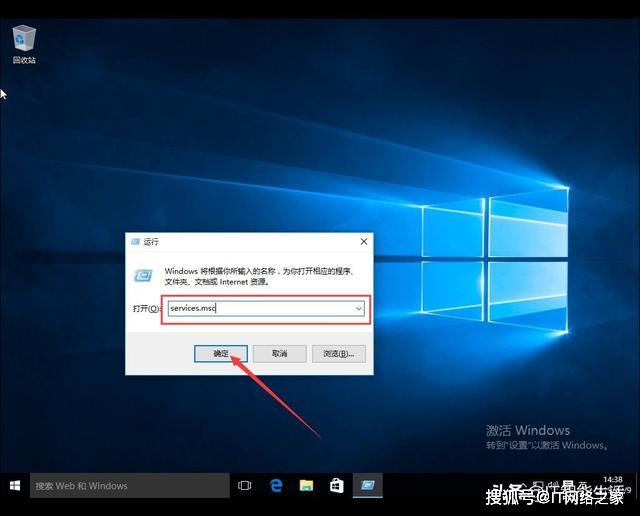
Task: Click the taskbar search box
Action: [130, 485]
